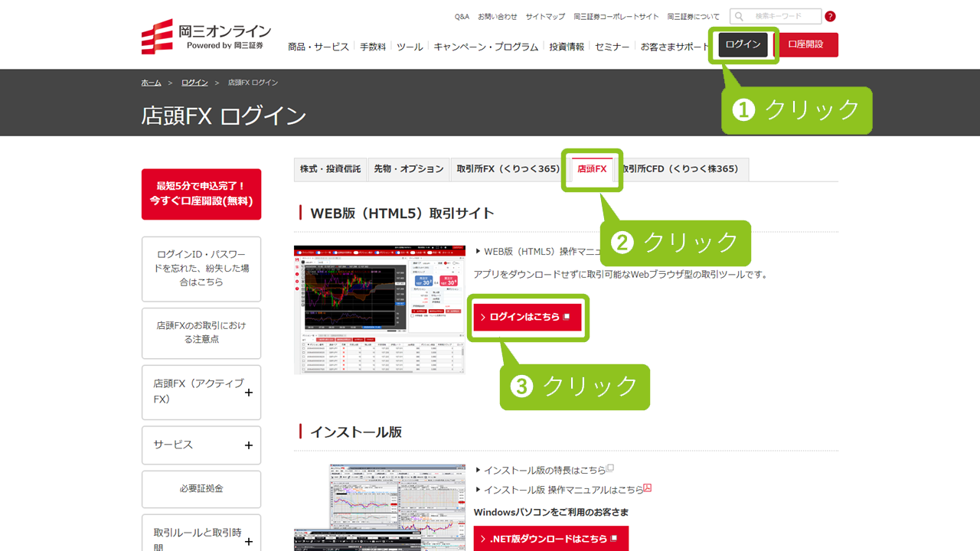The image size is (980, 551).
Task: Click the red help question mark icon
Action: point(830,16)
